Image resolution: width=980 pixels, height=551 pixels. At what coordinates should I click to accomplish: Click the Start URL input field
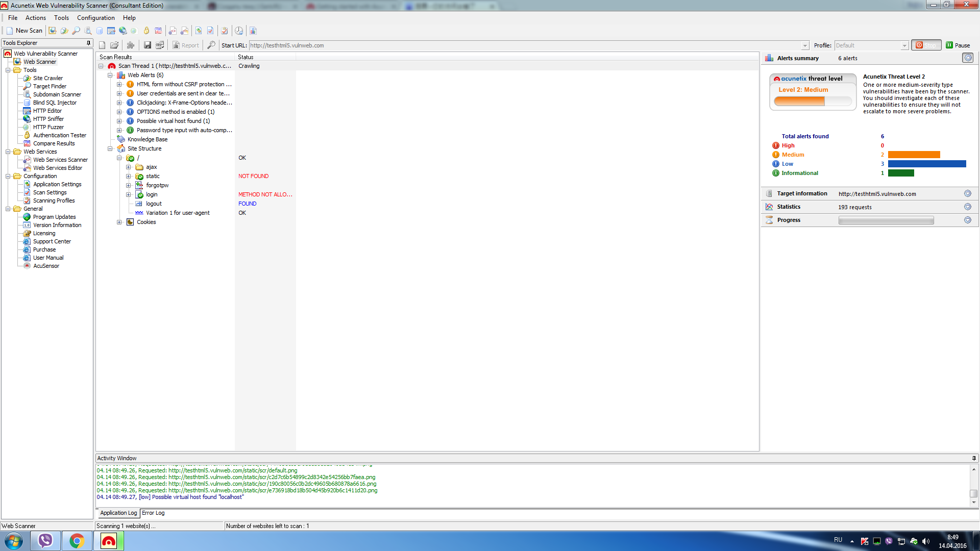(x=525, y=45)
